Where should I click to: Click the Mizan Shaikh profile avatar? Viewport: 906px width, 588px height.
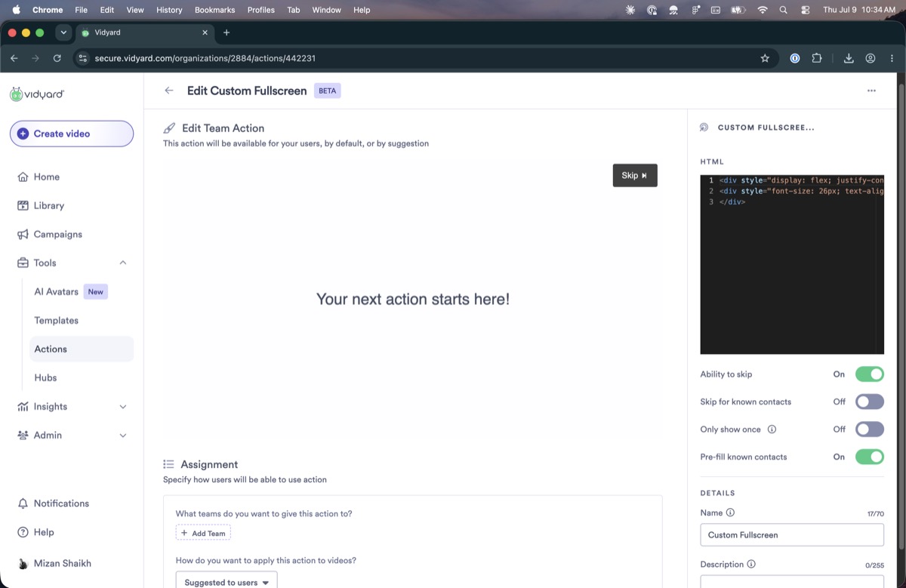point(23,564)
